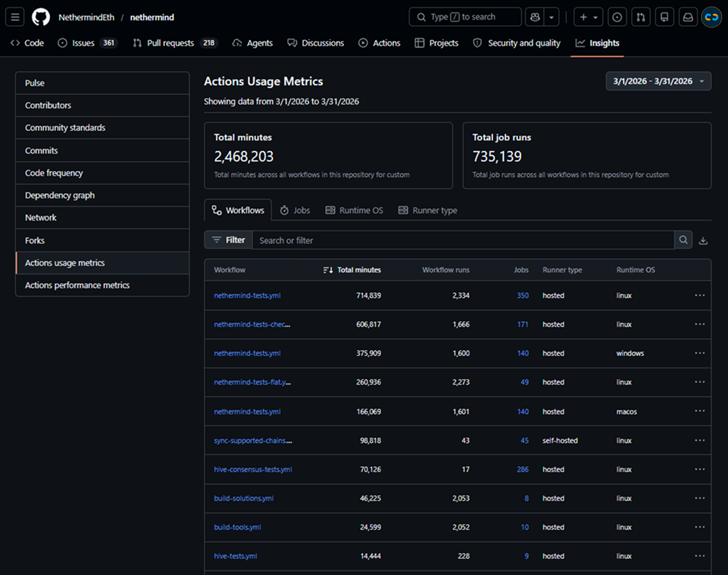Open your pull requests header icon
Image resolution: width=728 pixels, height=575 pixels.
[x=641, y=17]
